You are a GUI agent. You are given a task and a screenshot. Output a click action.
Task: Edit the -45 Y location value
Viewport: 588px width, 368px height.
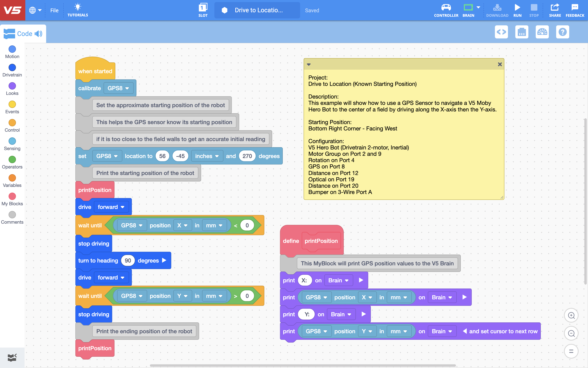pyautogui.click(x=180, y=156)
